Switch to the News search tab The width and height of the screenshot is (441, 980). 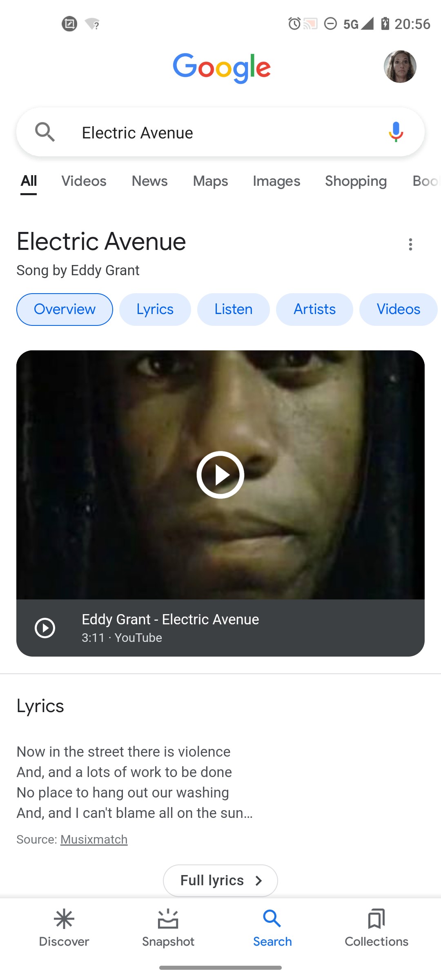[x=149, y=181]
